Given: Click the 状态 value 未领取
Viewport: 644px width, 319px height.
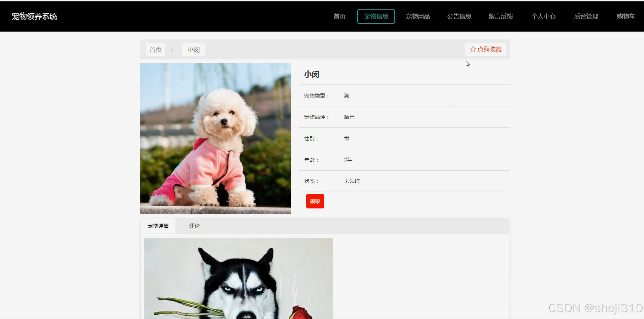Looking at the screenshot, I should click(x=352, y=181).
